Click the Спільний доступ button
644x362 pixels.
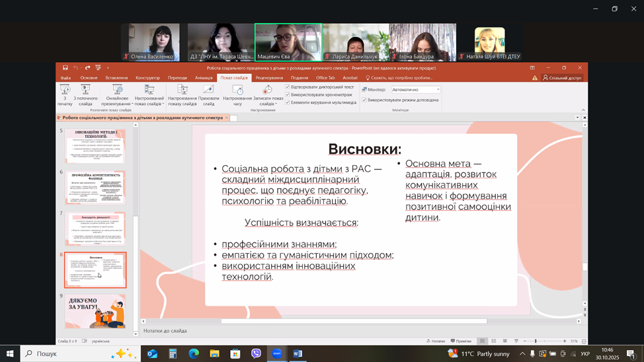pyautogui.click(x=562, y=78)
